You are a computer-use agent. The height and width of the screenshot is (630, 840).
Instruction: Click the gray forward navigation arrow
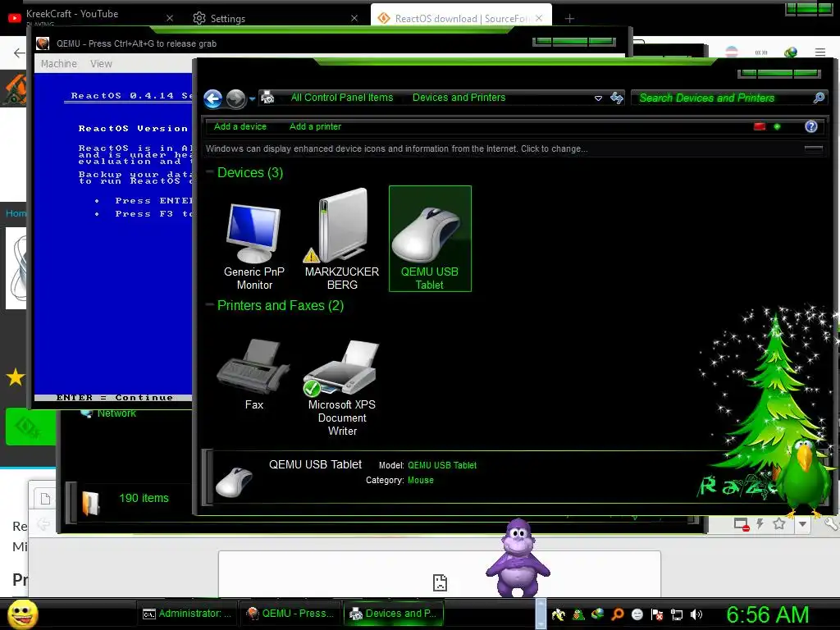pyautogui.click(x=235, y=98)
